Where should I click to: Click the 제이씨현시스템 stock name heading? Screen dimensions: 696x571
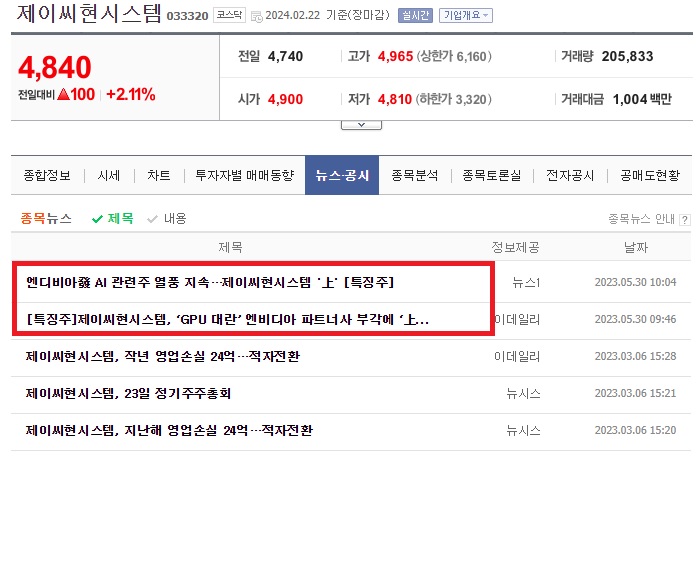(x=89, y=13)
